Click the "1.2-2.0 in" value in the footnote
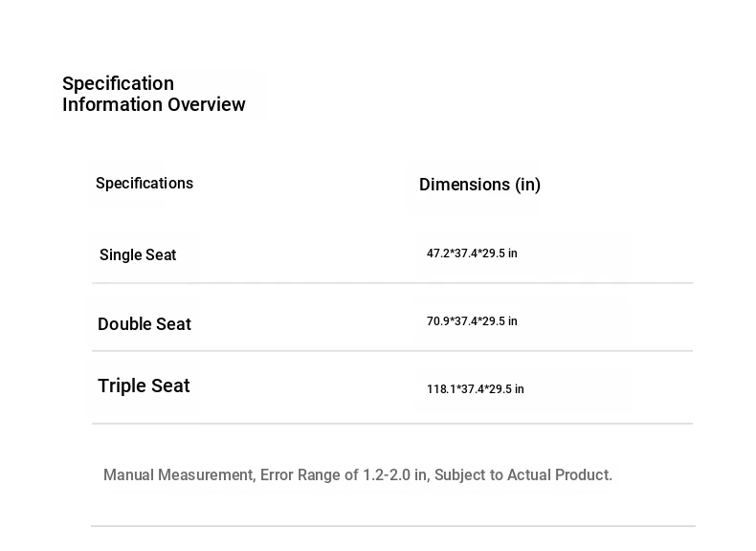Image resolution: width=756 pixels, height=551 pixels. pos(395,475)
